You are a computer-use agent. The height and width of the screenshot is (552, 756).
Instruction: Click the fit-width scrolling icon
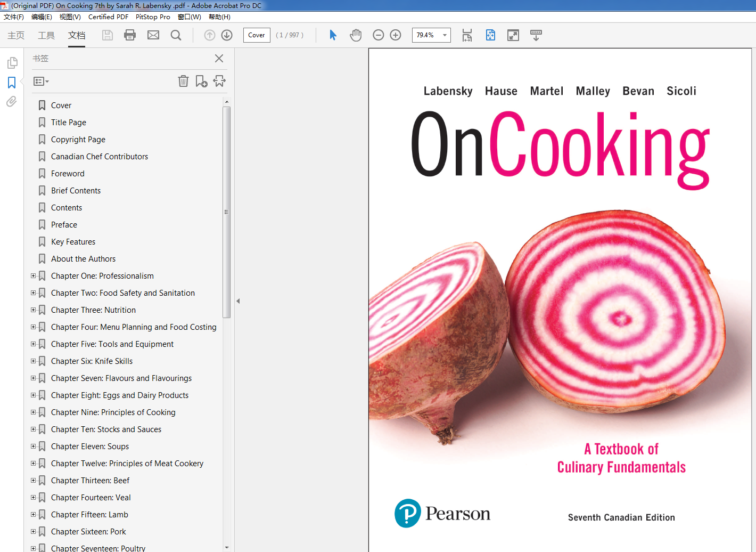click(467, 35)
